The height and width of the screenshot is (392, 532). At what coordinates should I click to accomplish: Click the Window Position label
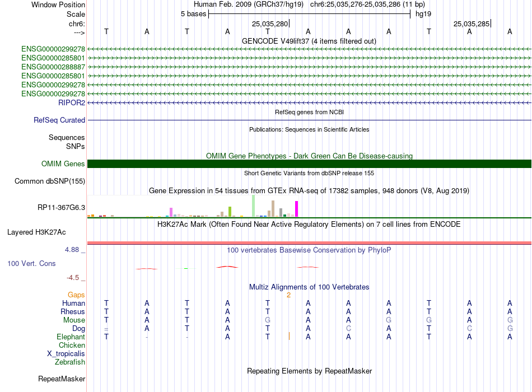58,4
